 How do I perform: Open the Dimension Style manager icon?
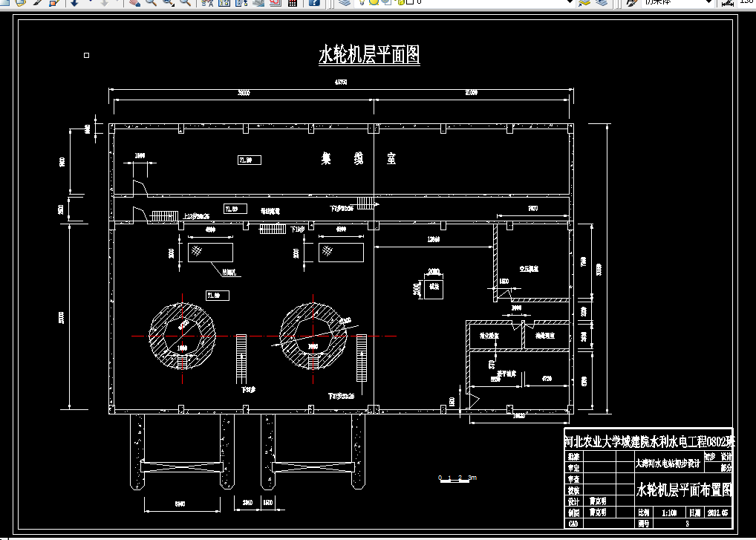(x=728, y=2)
